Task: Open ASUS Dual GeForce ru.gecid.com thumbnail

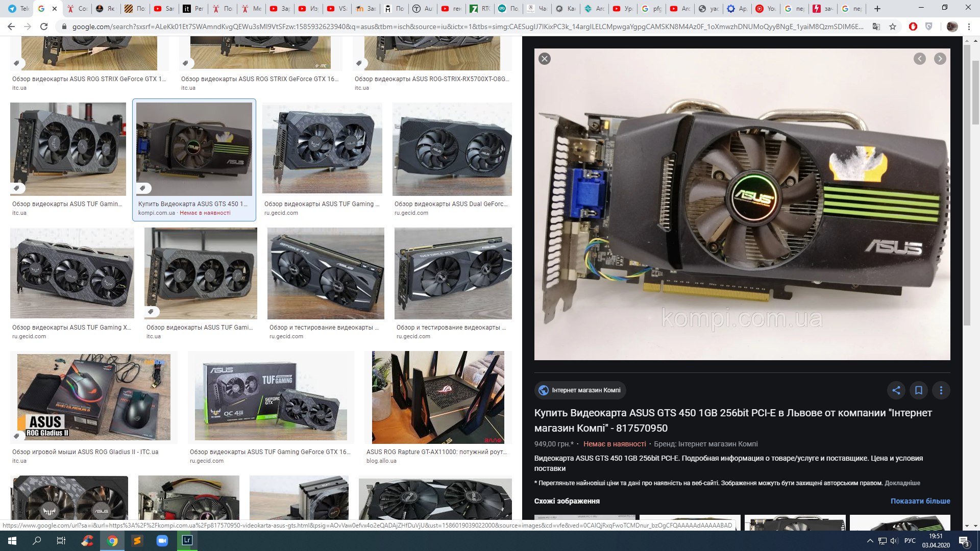Action: (452, 149)
